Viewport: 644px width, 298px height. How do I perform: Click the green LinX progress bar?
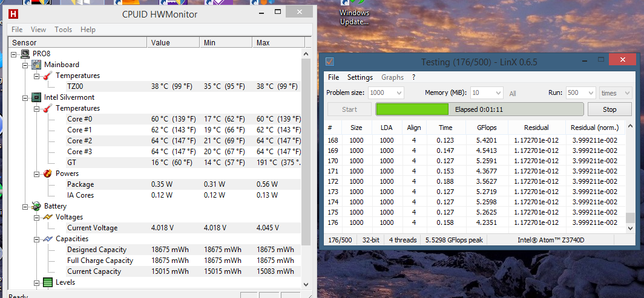pyautogui.click(x=479, y=109)
